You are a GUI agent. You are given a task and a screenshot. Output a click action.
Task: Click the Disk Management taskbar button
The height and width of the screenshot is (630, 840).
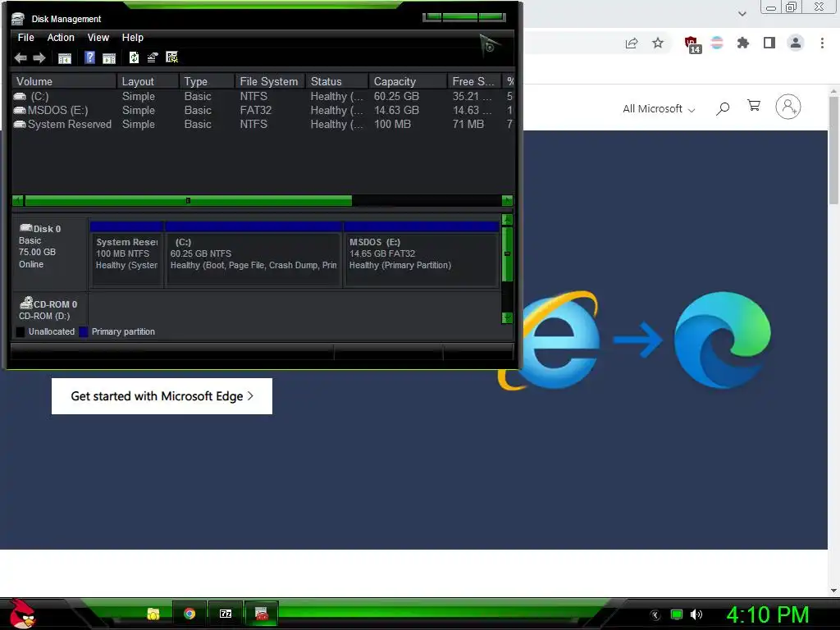point(262,614)
